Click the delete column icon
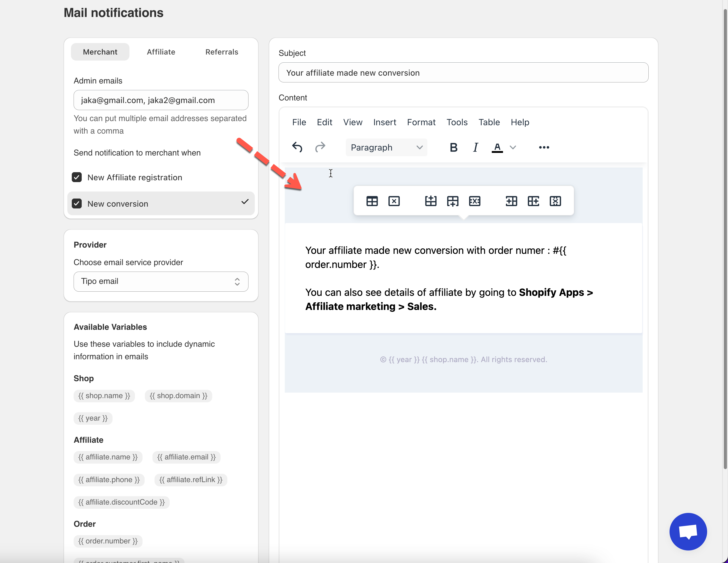This screenshot has width=728, height=563. (x=555, y=201)
